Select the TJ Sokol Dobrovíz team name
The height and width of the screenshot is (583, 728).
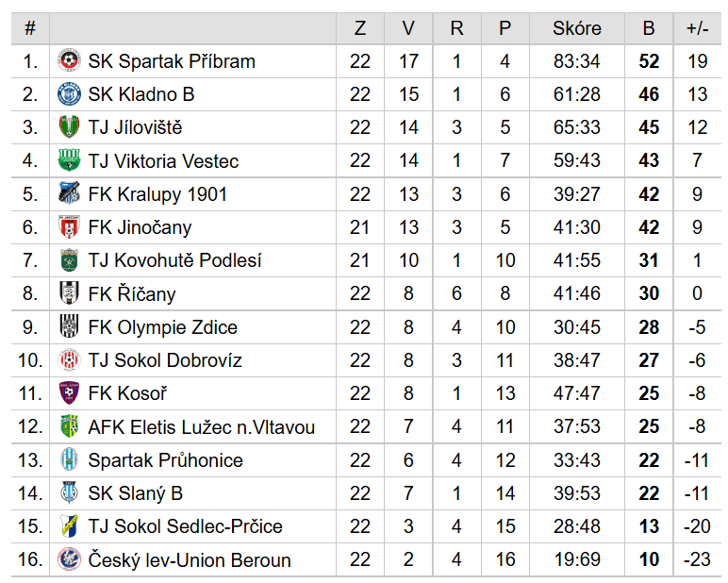pos(165,360)
